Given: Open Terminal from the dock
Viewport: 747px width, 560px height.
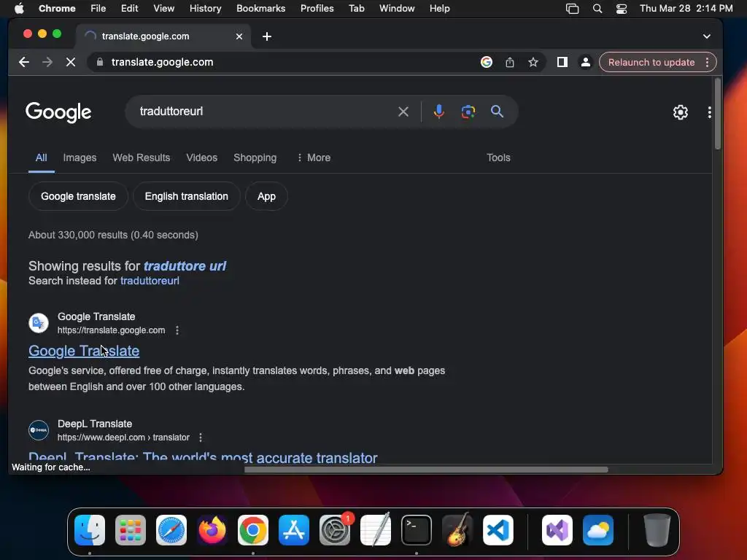Looking at the screenshot, I should [x=417, y=530].
